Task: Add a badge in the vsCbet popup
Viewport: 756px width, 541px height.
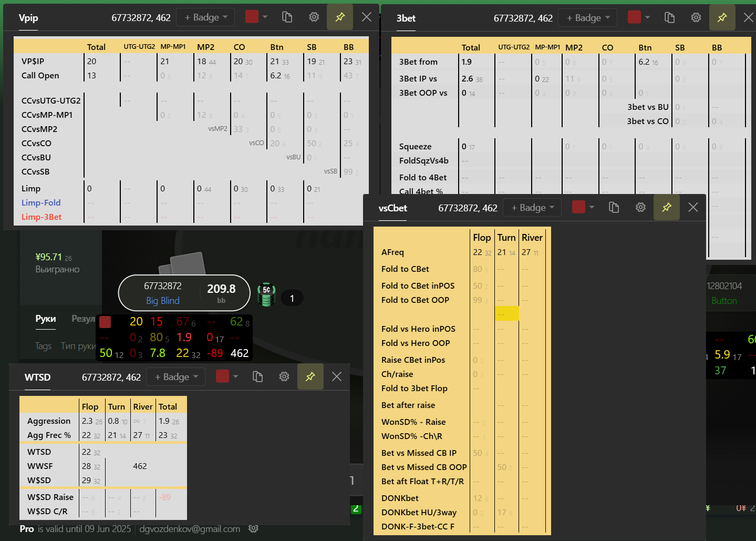Action: coord(532,208)
